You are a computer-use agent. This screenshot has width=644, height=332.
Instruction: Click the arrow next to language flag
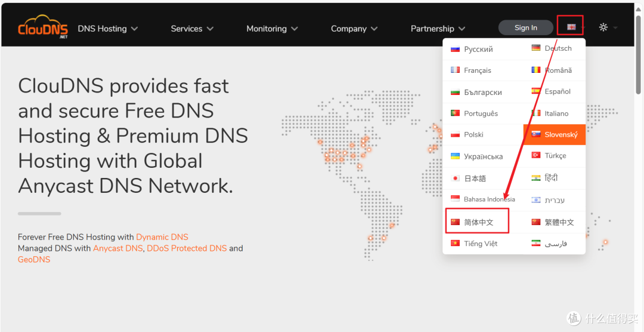pos(583,27)
